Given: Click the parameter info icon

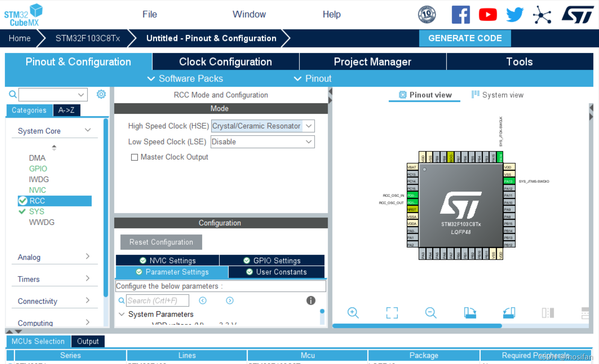Looking at the screenshot, I should [x=311, y=301].
